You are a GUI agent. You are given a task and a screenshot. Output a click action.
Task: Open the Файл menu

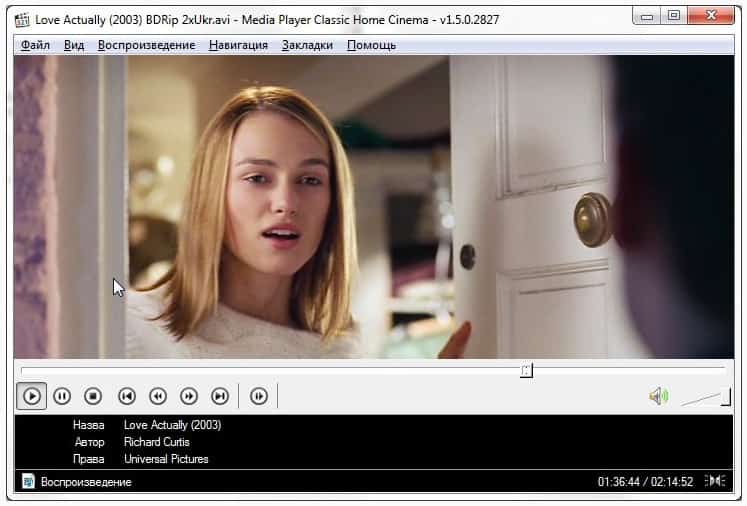(35, 45)
